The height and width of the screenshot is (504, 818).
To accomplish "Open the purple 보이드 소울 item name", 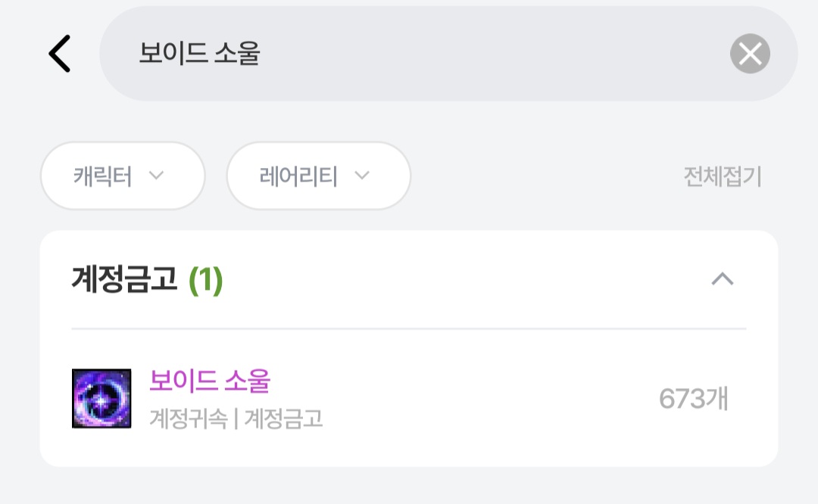I will coord(210,381).
